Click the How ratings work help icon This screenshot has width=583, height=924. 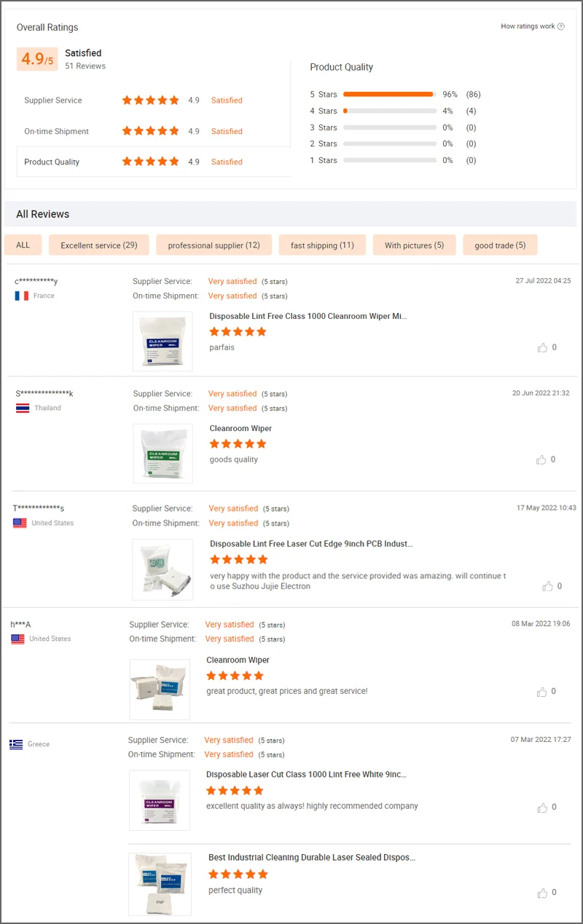tap(561, 27)
